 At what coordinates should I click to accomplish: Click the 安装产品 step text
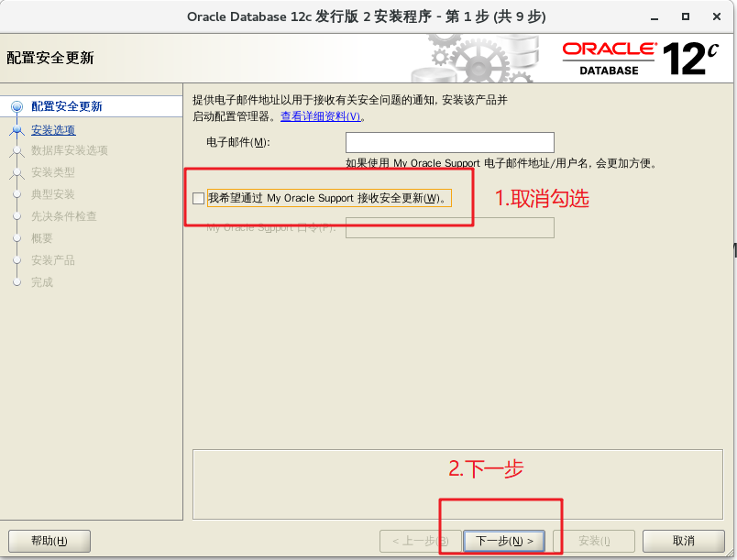53,260
